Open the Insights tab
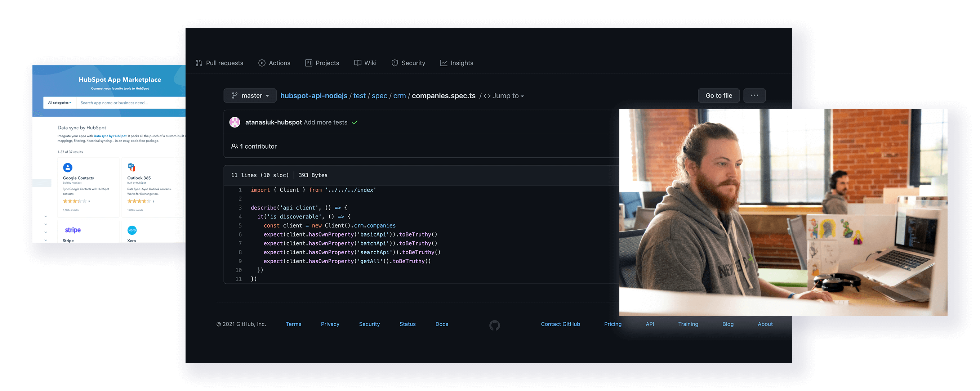980x391 pixels. click(456, 63)
